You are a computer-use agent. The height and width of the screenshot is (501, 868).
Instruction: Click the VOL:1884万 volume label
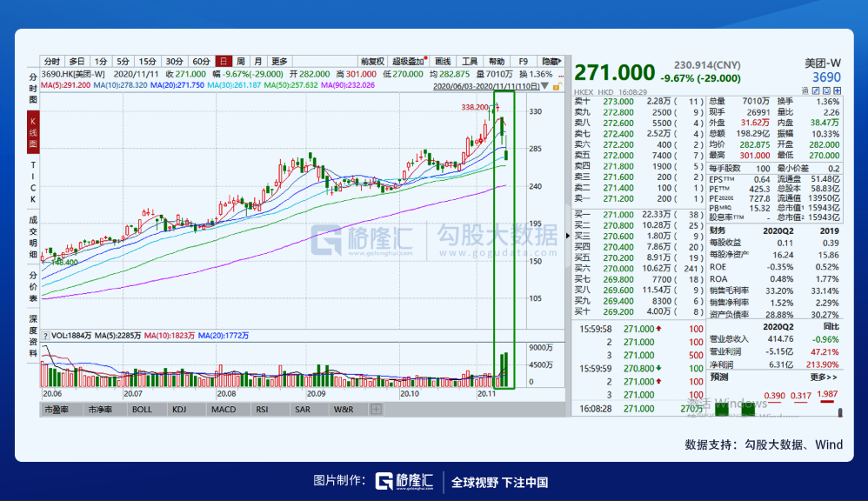pos(71,336)
